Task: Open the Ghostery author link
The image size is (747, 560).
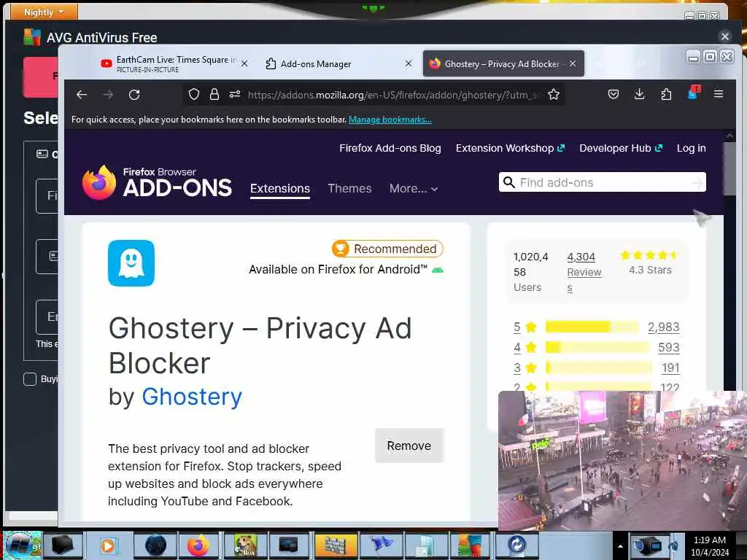Action: [x=192, y=397]
